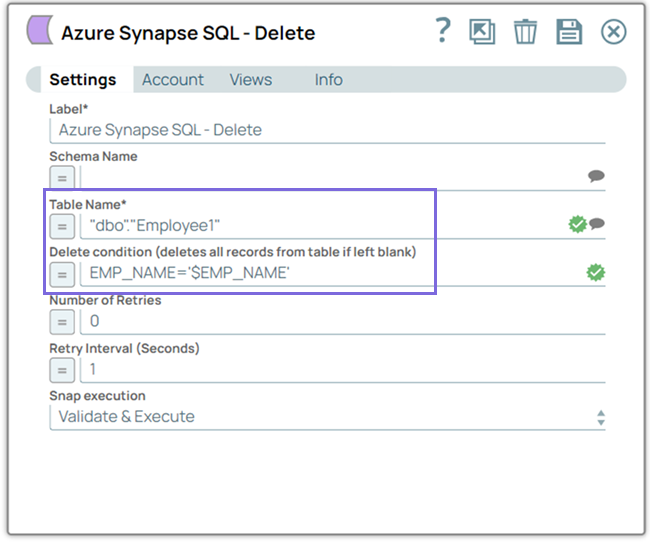Click the 'Snap execution' label
The height and width of the screenshot is (543, 650).
[97, 396]
